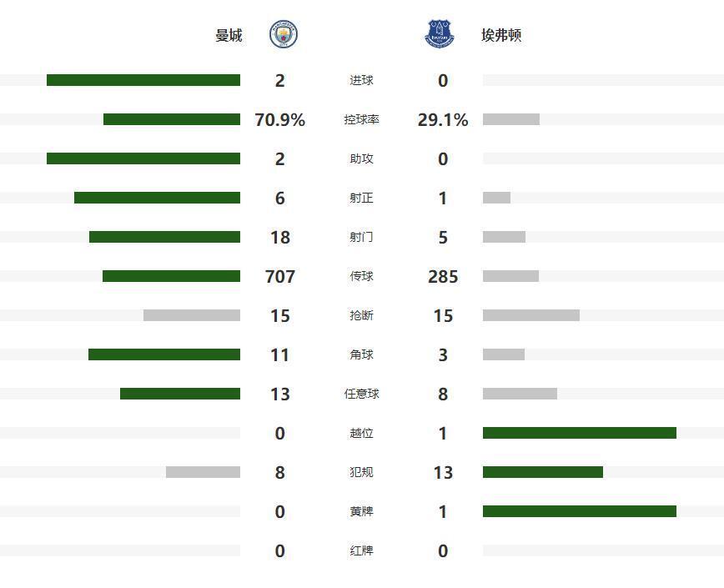This screenshot has height=588, width=724.
Task: Select the 射正 stat label
Action: tap(361, 199)
